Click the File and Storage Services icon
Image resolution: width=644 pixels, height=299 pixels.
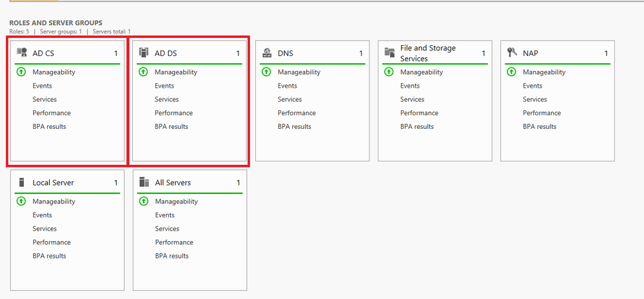pos(389,53)
